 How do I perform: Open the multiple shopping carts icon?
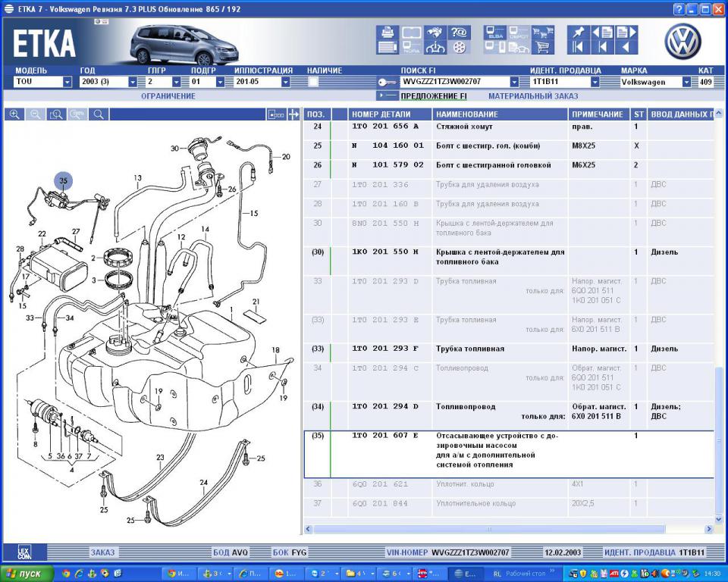point(543,33)
